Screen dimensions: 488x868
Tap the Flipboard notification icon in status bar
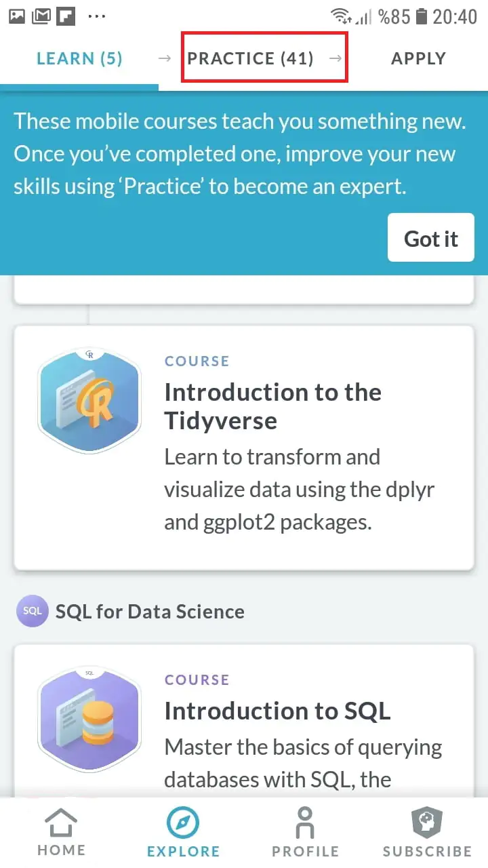tap(66, 16)
